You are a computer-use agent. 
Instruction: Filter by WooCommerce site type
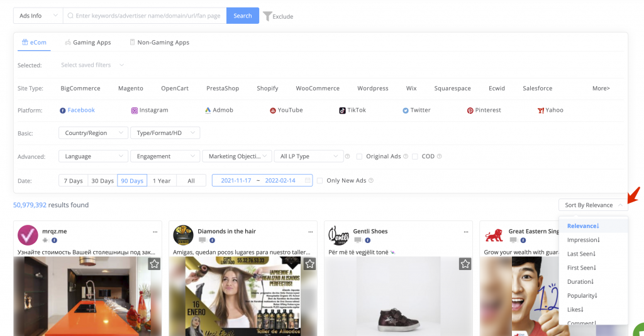point(318,88)
